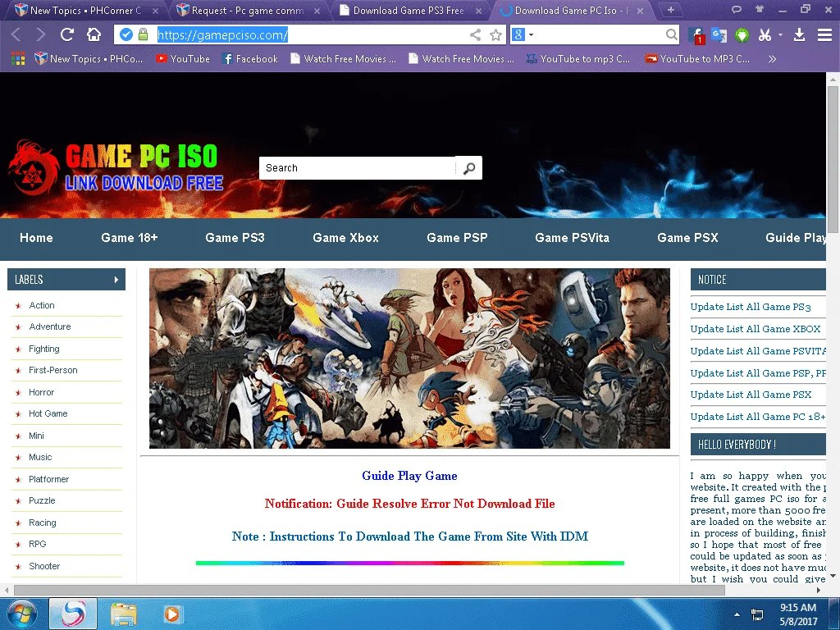Click the browser forward arrow
This screenshot has width=840, height=630.
pos(41,34)
